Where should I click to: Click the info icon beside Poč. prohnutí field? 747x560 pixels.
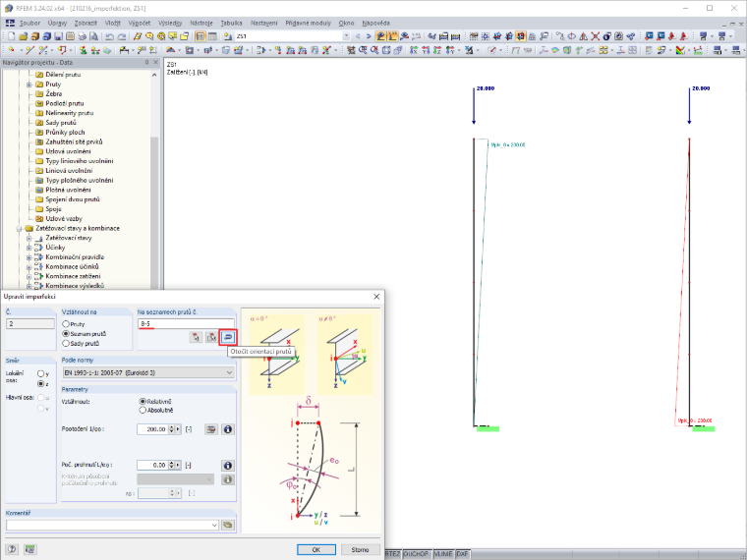228,466
